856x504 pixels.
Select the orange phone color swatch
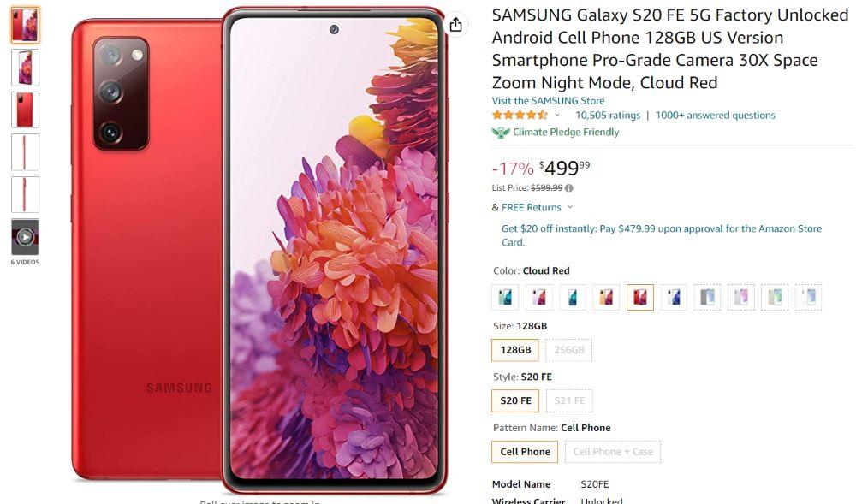pyautogui.click(x=606, y=297)
